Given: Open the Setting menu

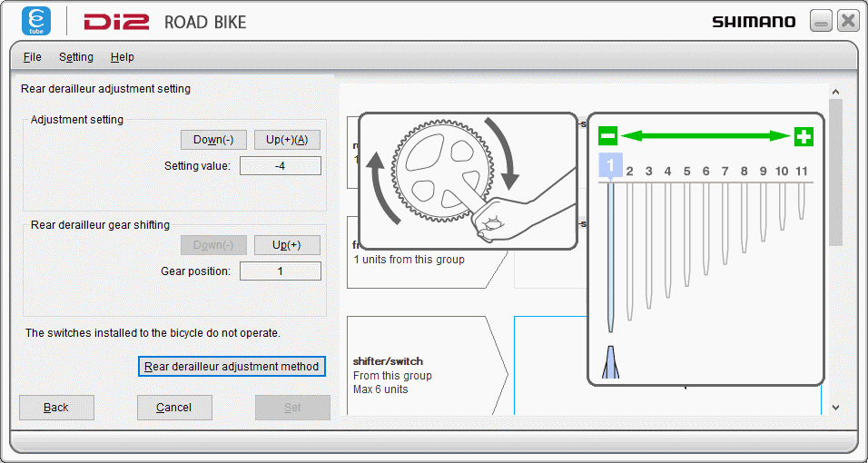Looking at the screenshot, I should [x=76, y=57].
